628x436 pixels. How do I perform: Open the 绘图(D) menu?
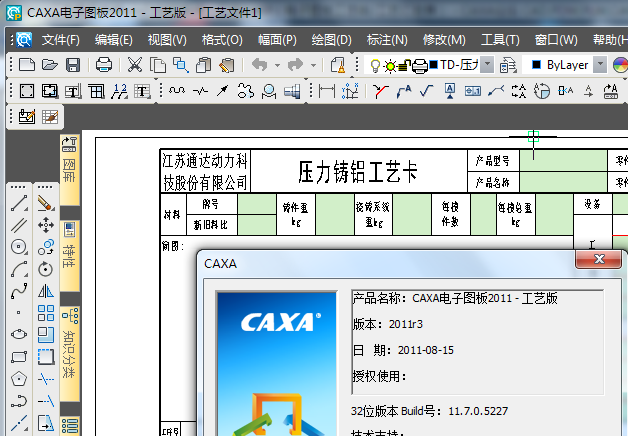(331, 40)
